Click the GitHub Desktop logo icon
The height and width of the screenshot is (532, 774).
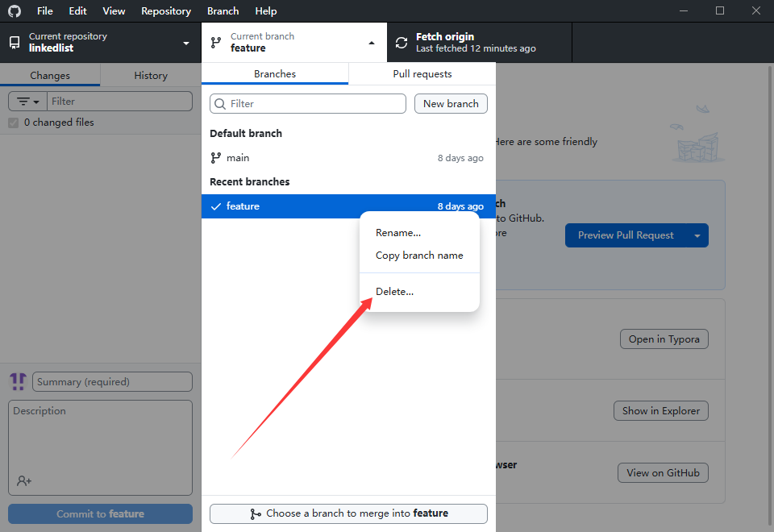(x=15, y=11)
